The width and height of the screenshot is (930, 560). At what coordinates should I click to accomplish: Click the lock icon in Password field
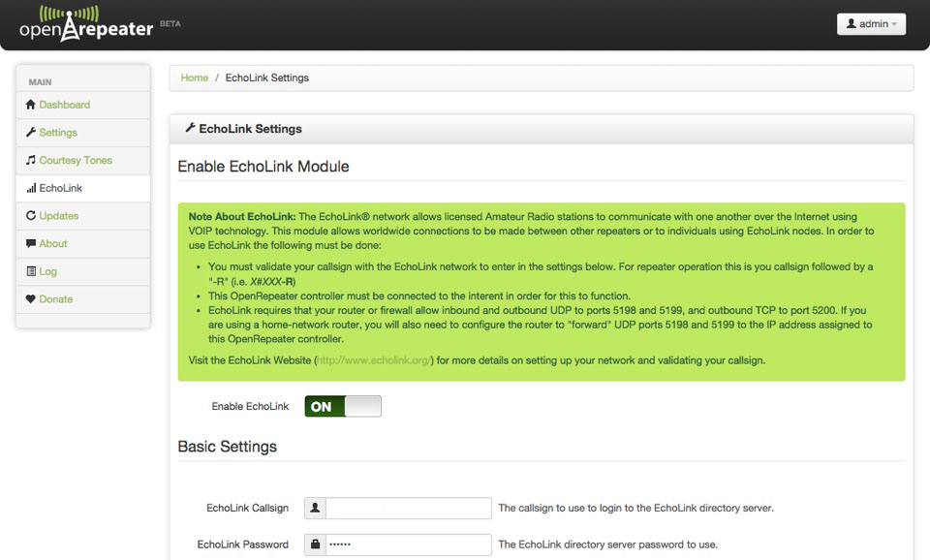315,544
